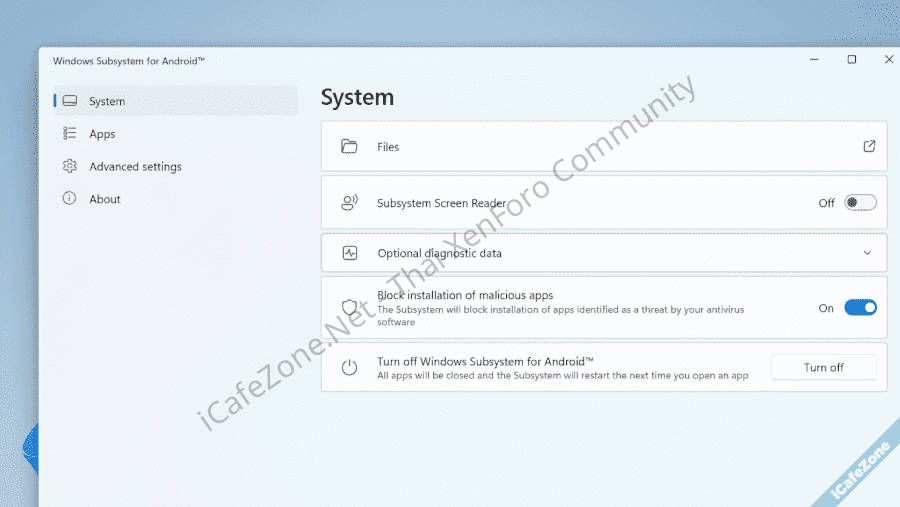
Task: Disable Block installation of malicious apps toggle
Action: click(x=860, y=308)
